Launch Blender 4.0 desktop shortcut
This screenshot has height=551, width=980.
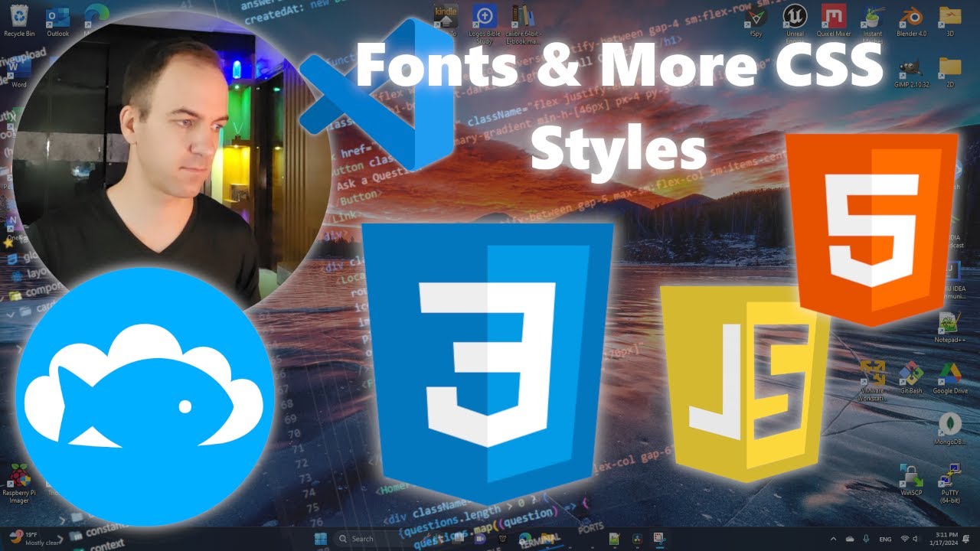(911, 21)
